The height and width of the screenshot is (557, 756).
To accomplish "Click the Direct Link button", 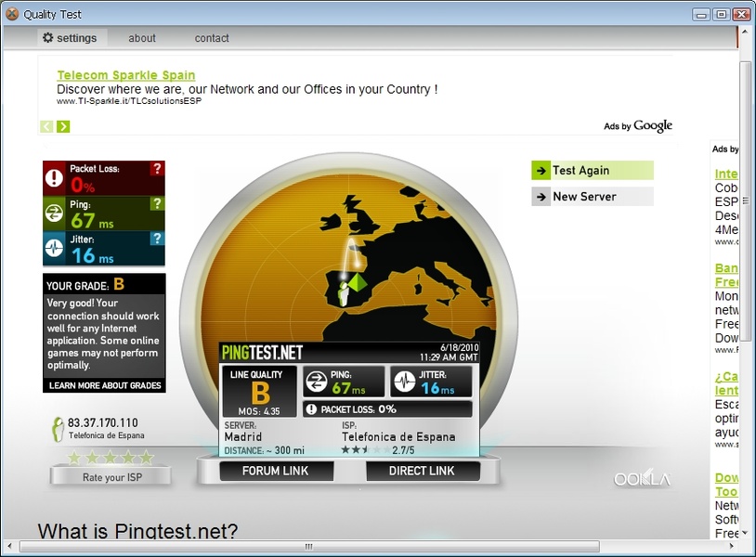I will click(x=423, y=471).
